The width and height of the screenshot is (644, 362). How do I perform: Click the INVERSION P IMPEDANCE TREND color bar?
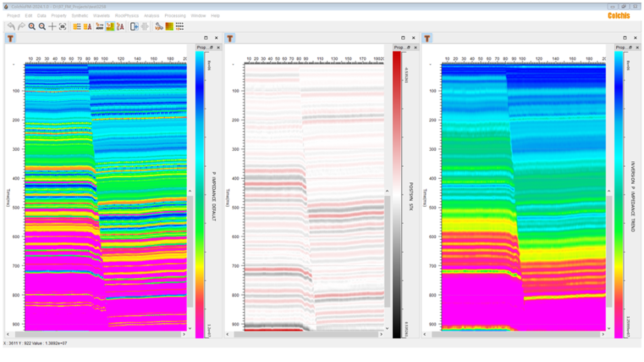[618, 194]
